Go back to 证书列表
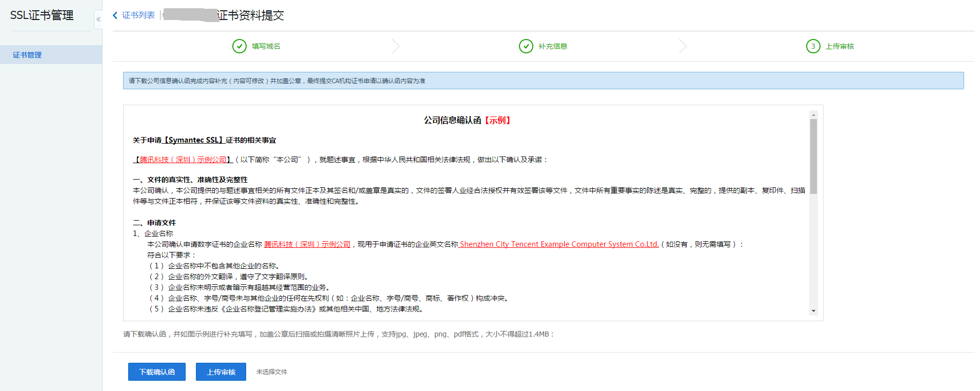The image size is (980, 391). click(x=138, y=15)
